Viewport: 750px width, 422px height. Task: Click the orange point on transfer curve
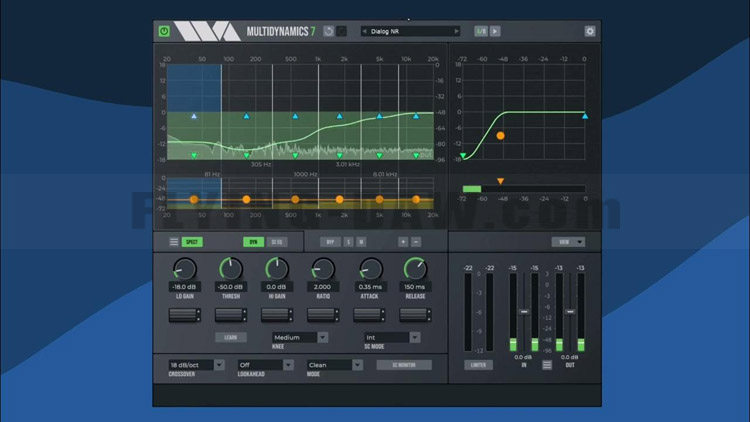tap(500, 136)
